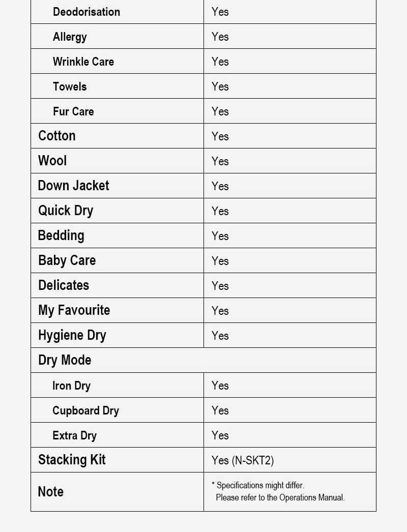This screenshot has height=532, width=407.
Task: Click the Dry Mode section header
Action: coord(65,360)
